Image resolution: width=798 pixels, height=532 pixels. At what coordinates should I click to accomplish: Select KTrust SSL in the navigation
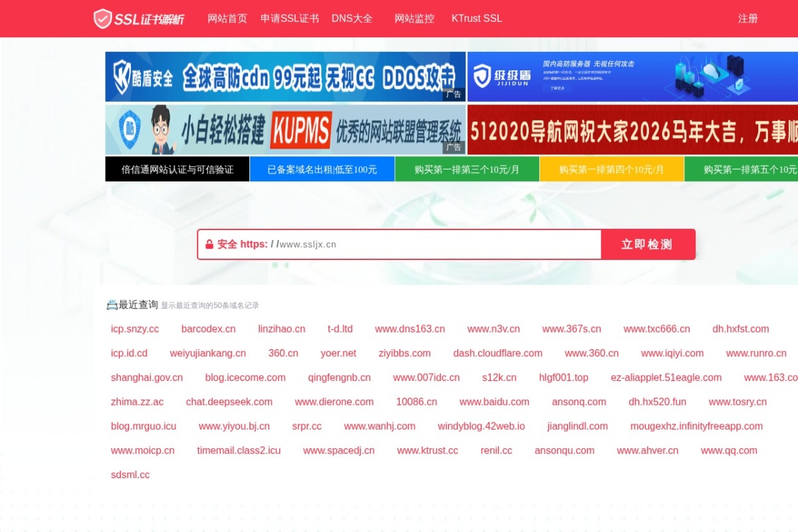coord(476,19)
